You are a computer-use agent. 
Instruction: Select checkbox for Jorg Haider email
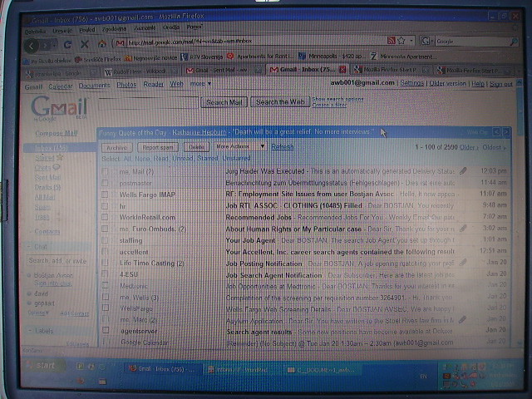(x=105, y=172)
